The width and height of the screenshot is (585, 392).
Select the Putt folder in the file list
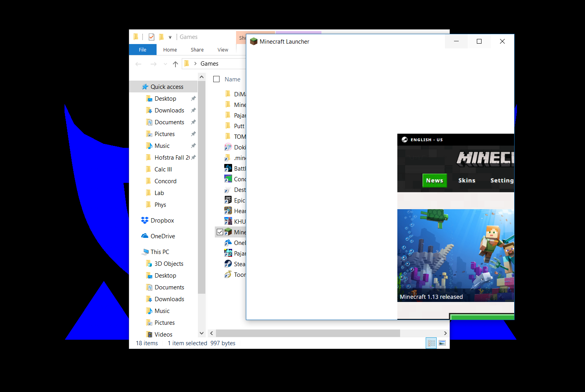pyautogui.click(x=239, y=126)
